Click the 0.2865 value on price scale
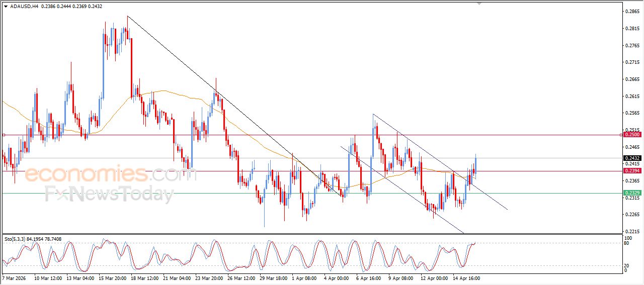 pos(631,11)
